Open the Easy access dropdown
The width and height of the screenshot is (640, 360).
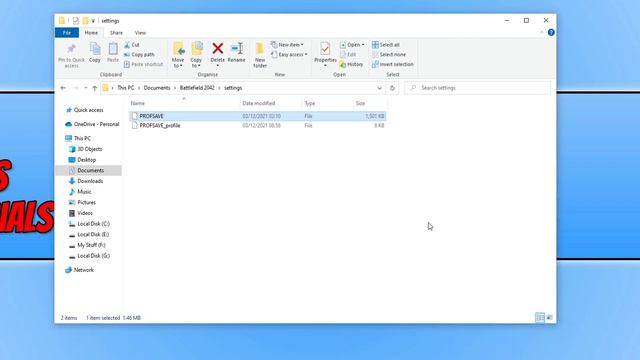click(289, 55)
